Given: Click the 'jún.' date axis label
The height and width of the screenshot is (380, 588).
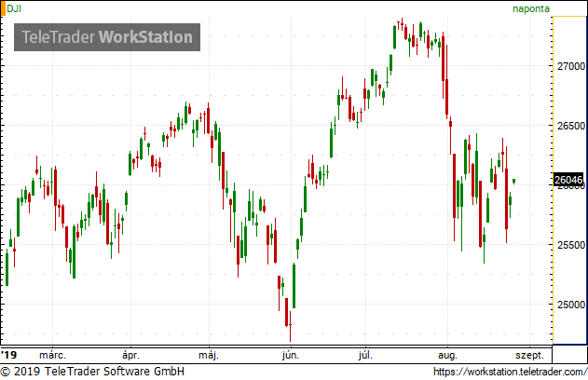Looking at the screenshot, I should 291,355.
